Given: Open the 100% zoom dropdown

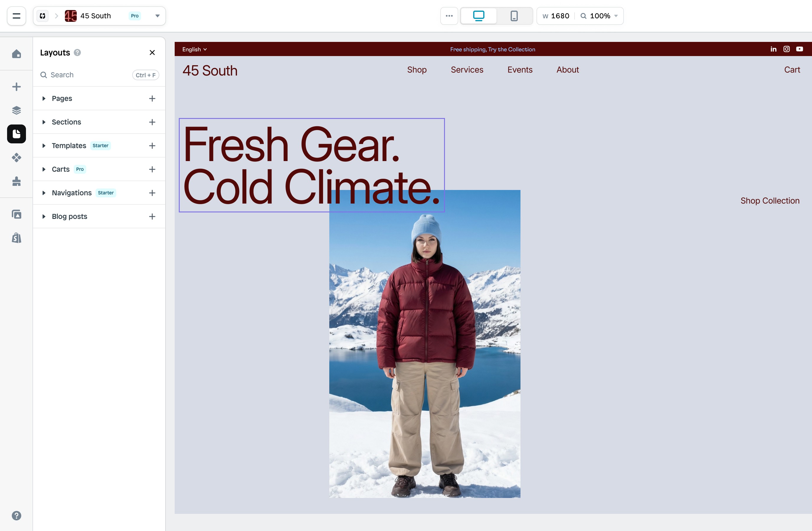Looking at the screenshot, I should pyautogui.click(x=600, y=16).
